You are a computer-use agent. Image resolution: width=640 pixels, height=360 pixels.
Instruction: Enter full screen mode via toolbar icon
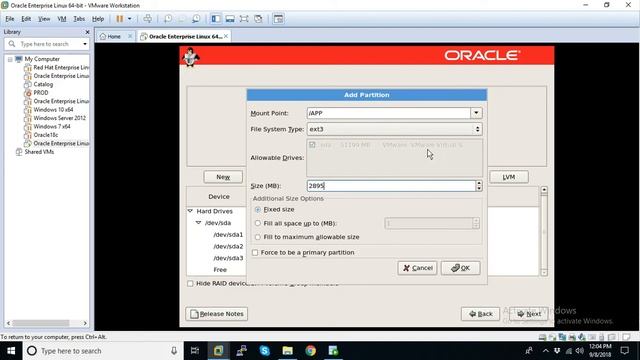coord(244,19)
